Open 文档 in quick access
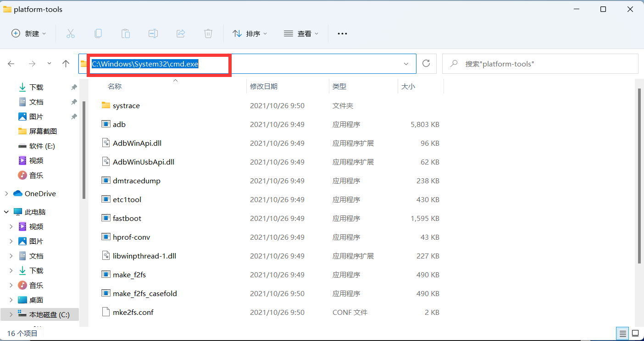Viewport: 644px width, 341px height. tap(36, 102)
